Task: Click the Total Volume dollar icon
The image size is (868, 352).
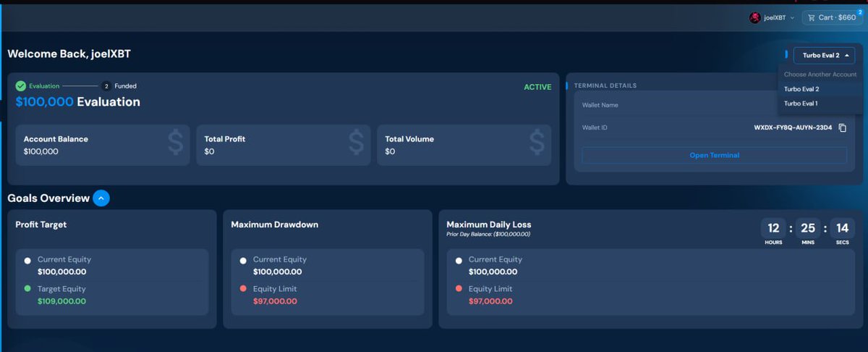Action: tap(537, 142)
